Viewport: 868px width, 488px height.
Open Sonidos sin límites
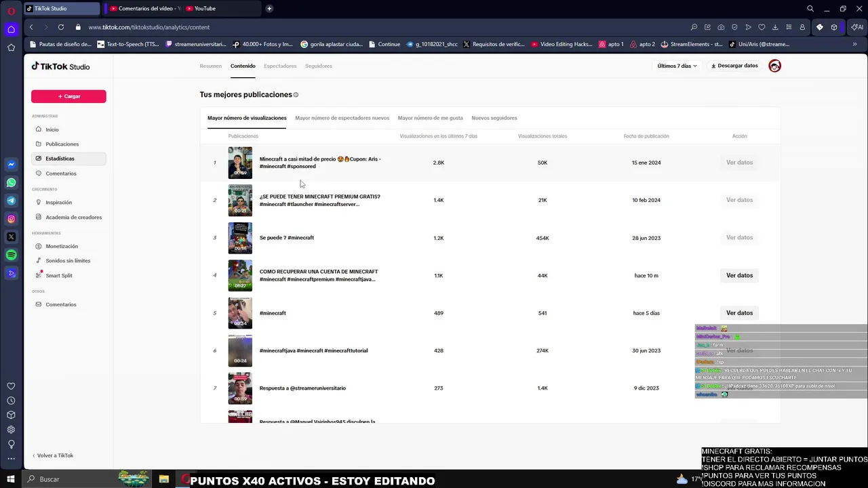[68, 260]
